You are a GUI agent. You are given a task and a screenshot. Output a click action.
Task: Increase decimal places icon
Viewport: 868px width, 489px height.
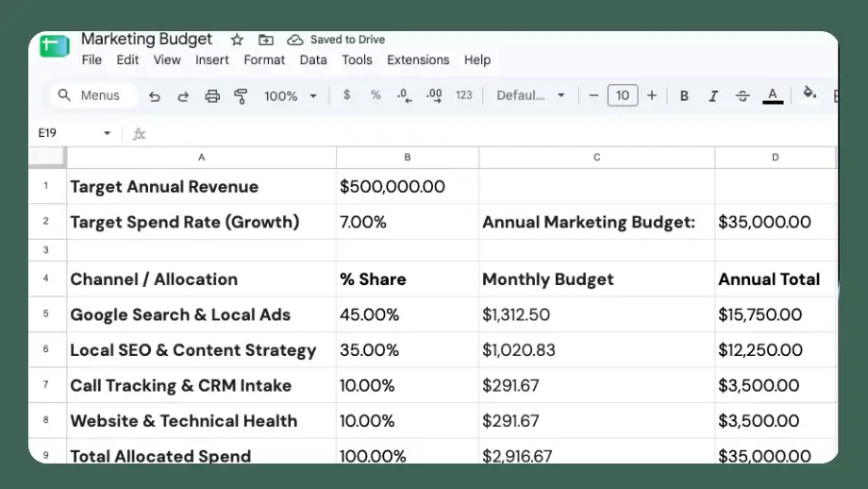tap(434, 95)
